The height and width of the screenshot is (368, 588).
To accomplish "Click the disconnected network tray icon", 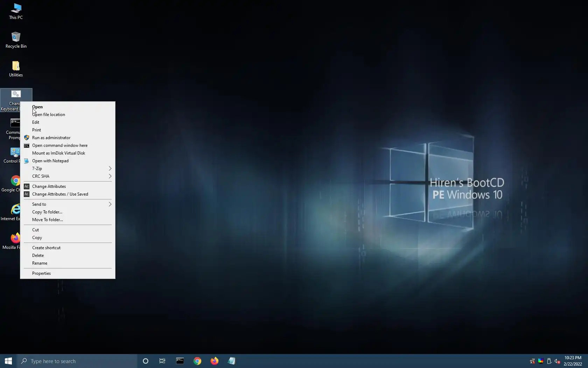I will tap(532, 361).
